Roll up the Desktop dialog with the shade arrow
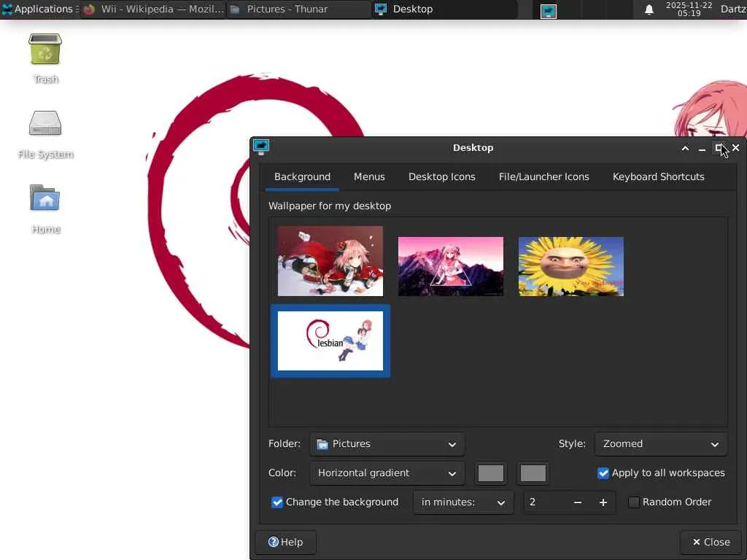Screen dimensions: 747x560 tap(685, 148)
